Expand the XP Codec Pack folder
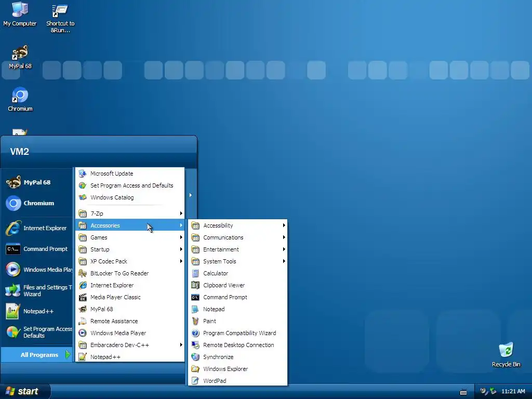 130,261
